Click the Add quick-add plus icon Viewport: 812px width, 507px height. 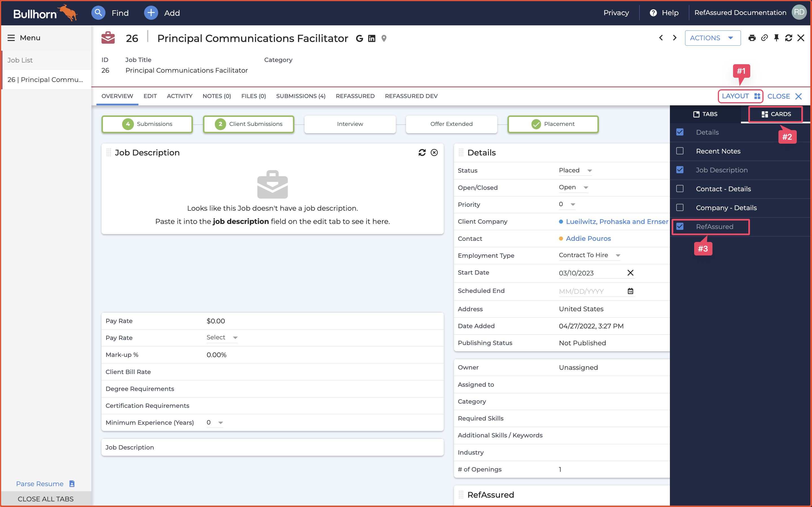[x=151, y=13]
